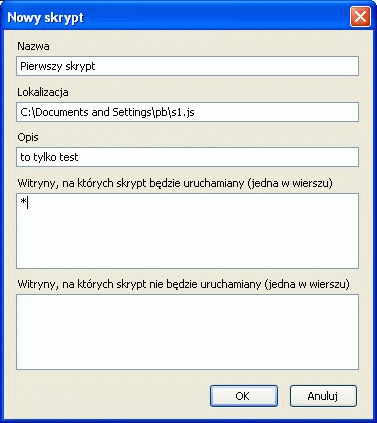Click the Nowy skrypt title bar text
The width and height of the screenshot is (377, 423).
coord(45,17)
